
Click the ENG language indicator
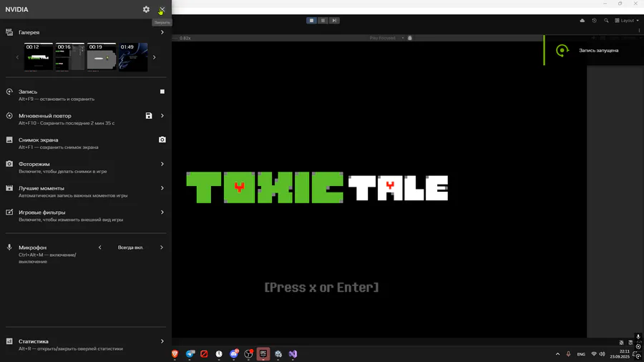click(581, 354)
